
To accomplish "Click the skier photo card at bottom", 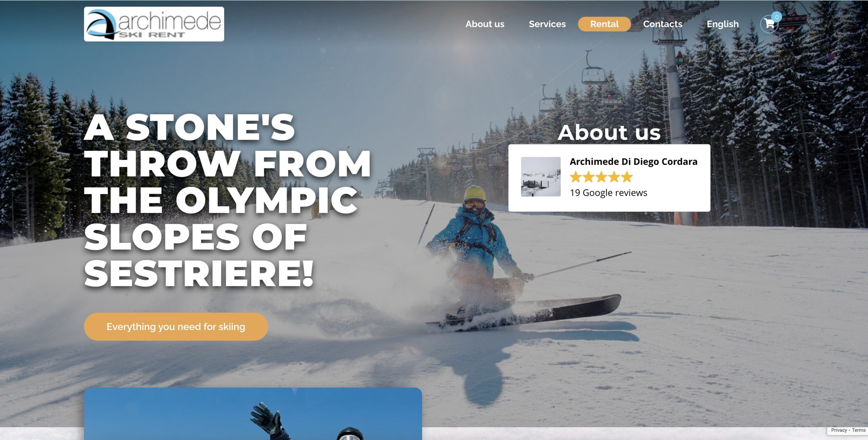I will click(253, 414).
